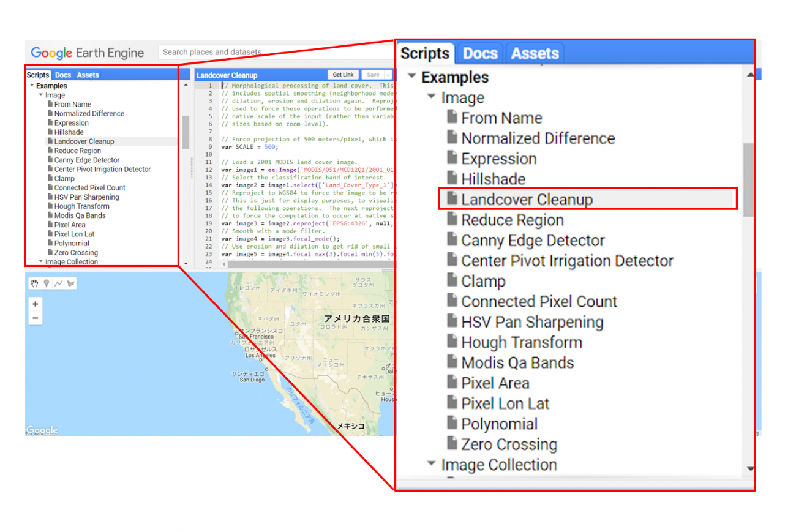This screenshot has height=532, width=796.
Task: Switch to the Assets tab in the enlarged inset
Action: [535, 53]
